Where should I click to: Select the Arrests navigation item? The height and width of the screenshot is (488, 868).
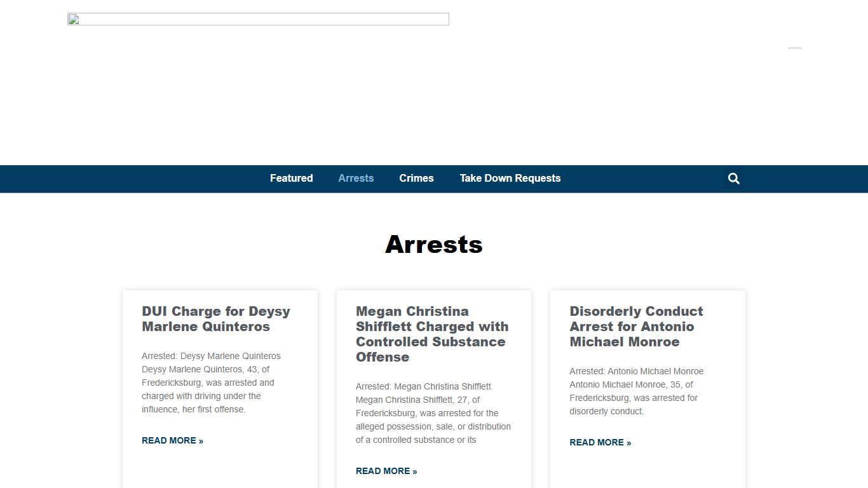click(356, 179)
